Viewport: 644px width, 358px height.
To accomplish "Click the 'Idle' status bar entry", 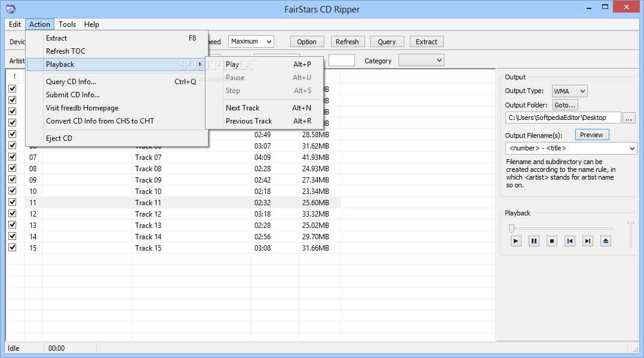I will point(14,348).
